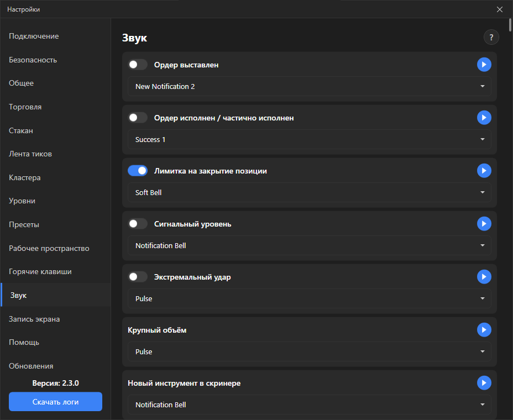Preview the 'Экстремальный удар' sound

coord(484,277)
